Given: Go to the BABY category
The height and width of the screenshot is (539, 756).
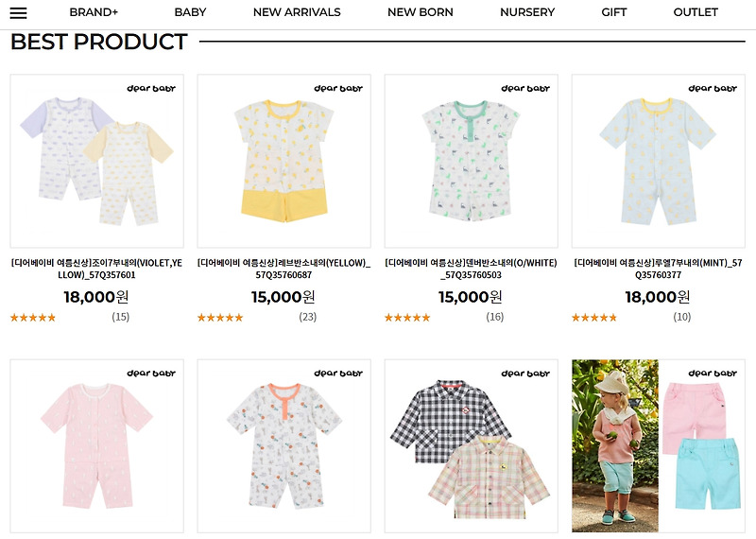Looking at the screenshot, I should pos(190,12).
